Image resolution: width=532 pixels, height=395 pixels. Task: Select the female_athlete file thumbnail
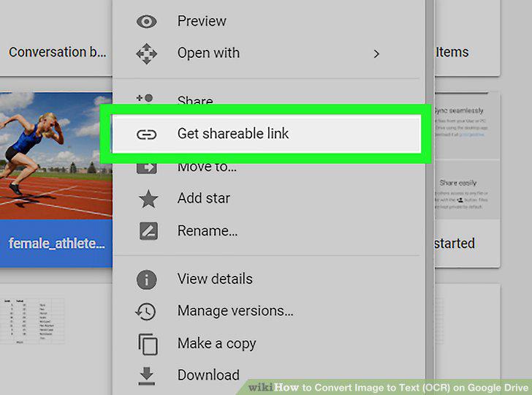tap(56, 156)
